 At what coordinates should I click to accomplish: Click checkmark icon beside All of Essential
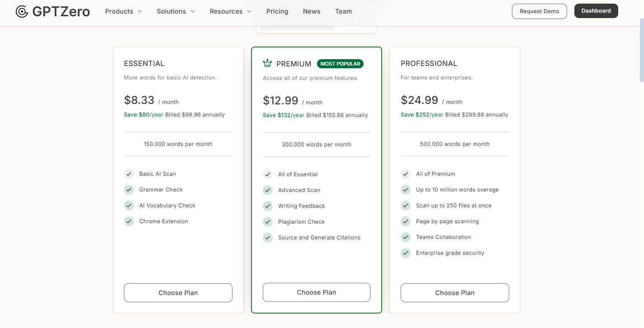pyautogui.click(x=268, y=174)
